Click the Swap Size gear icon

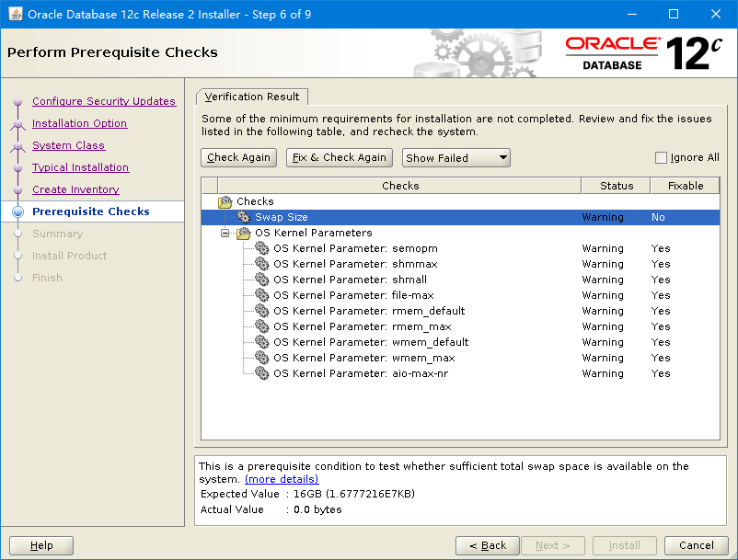[x=243, y=217]
